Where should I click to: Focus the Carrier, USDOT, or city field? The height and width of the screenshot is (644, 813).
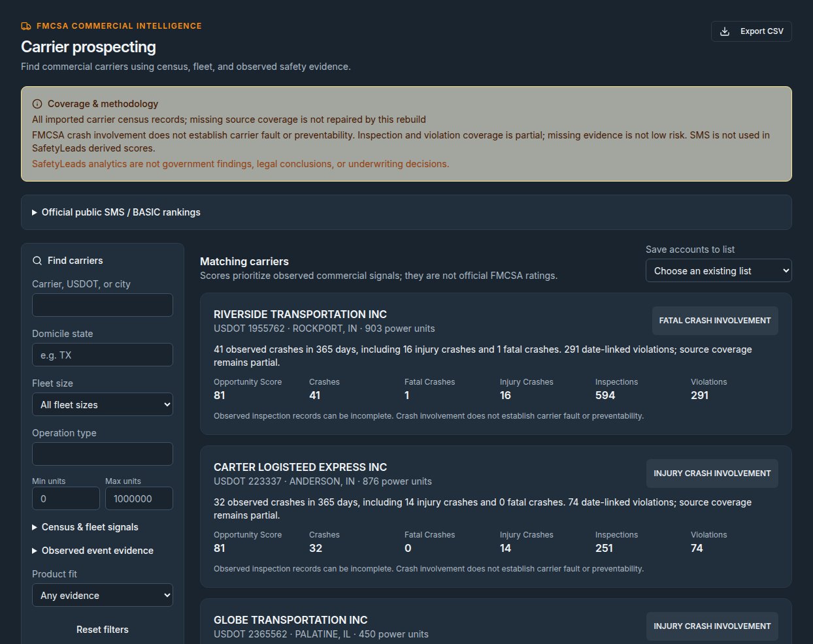(103, 305)
